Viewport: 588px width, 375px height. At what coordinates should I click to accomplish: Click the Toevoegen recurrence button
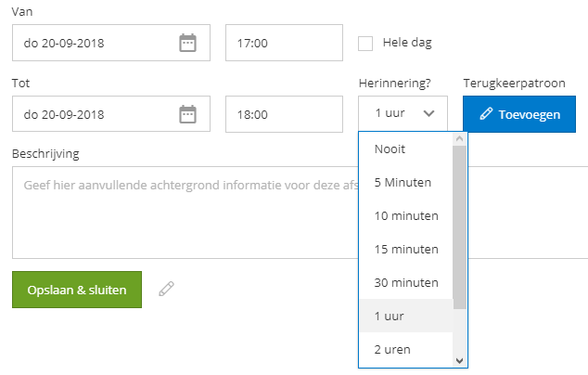pyautogui.click(x=519, y=114)
